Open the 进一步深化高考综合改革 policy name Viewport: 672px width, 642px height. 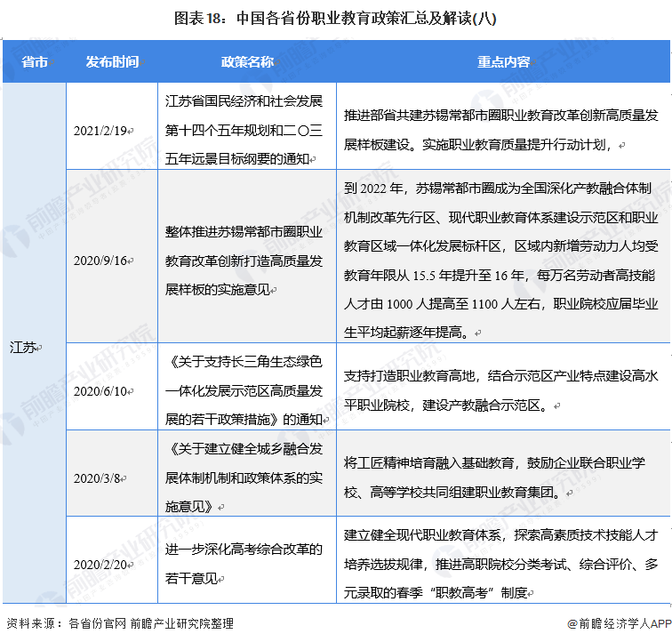click(x=243, y=563)
